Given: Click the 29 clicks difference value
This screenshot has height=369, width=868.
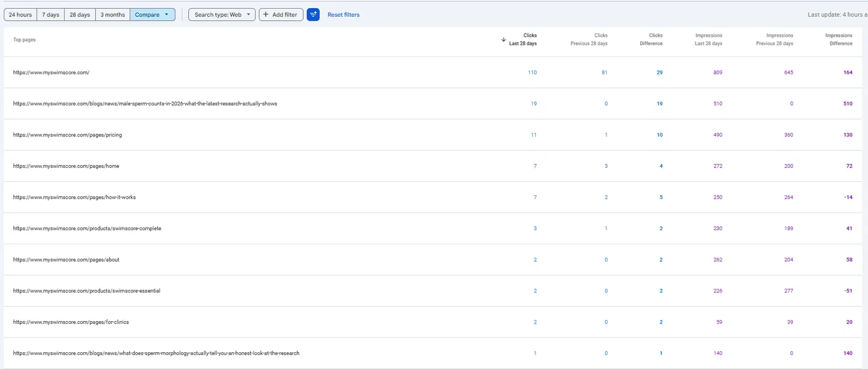Looking at the screenshot, I should 660,72.
